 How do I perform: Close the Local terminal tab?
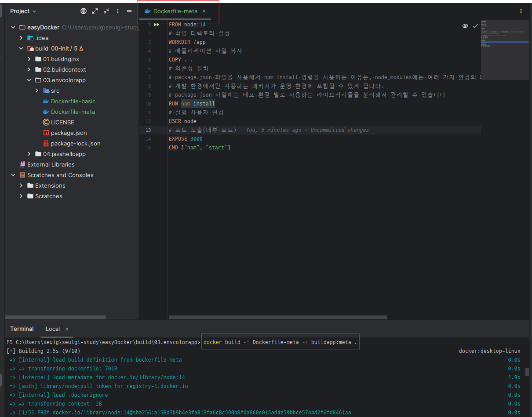(x=67, y=329)
